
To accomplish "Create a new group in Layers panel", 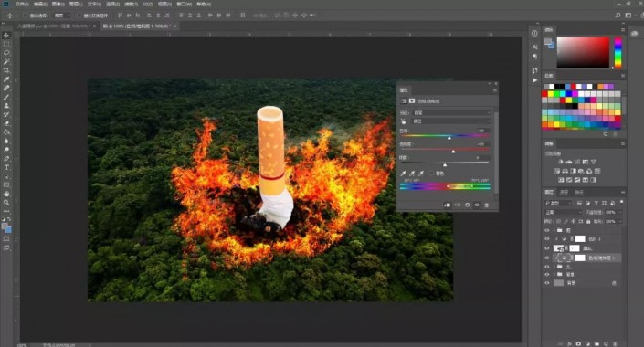I will 596,343.
